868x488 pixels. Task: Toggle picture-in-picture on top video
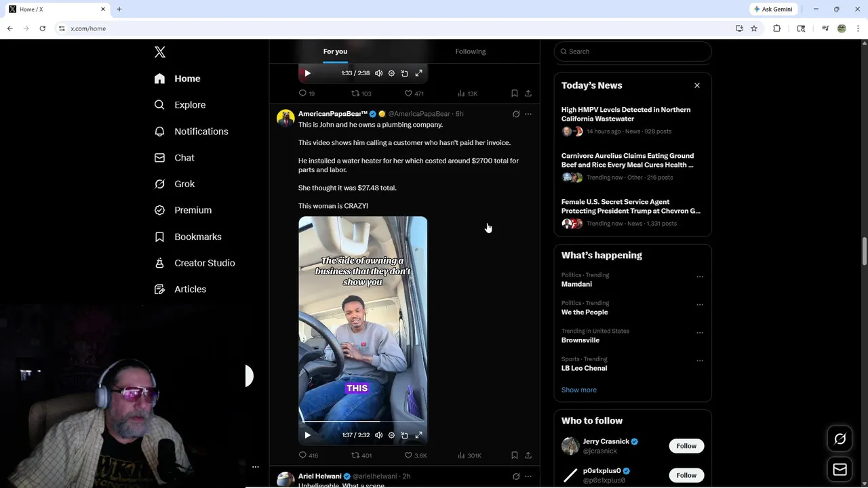[x=404, y=73]
